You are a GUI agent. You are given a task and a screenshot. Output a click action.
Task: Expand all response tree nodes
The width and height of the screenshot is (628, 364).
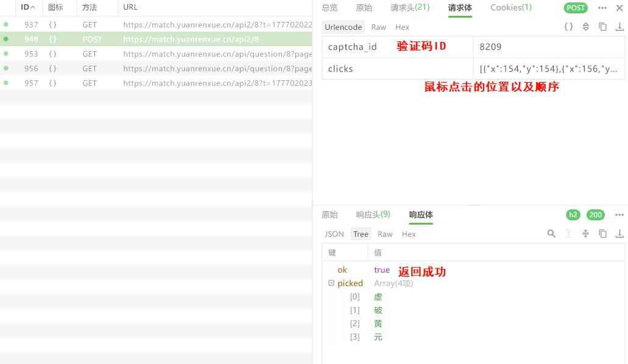[568, 234]
